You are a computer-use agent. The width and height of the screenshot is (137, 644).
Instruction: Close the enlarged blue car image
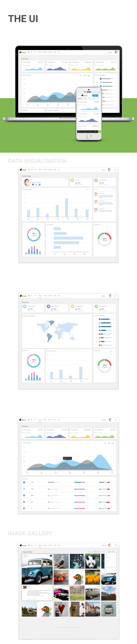51,556
